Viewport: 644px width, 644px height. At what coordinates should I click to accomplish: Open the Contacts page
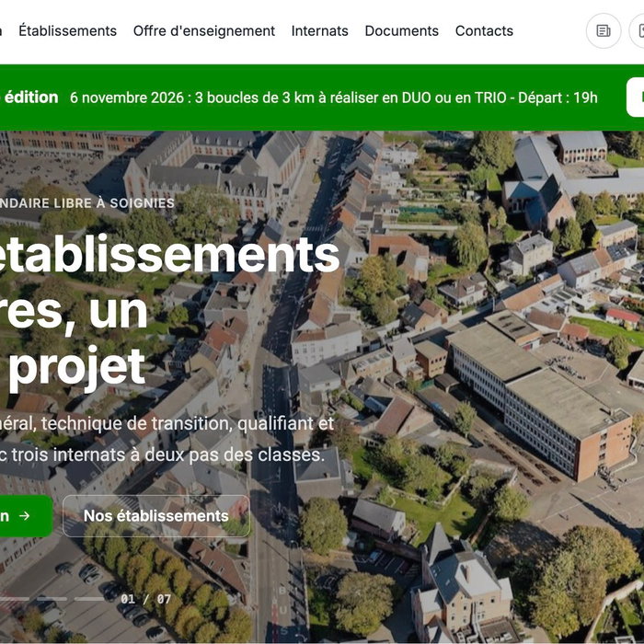click(x=484, y=30)
